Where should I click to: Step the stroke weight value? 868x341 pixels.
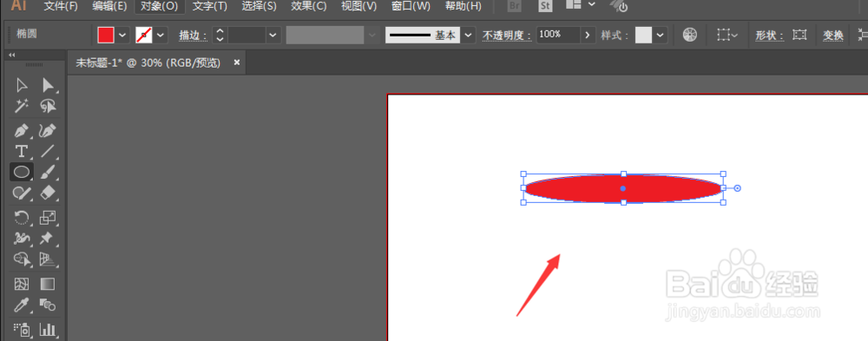coord(220,35)
